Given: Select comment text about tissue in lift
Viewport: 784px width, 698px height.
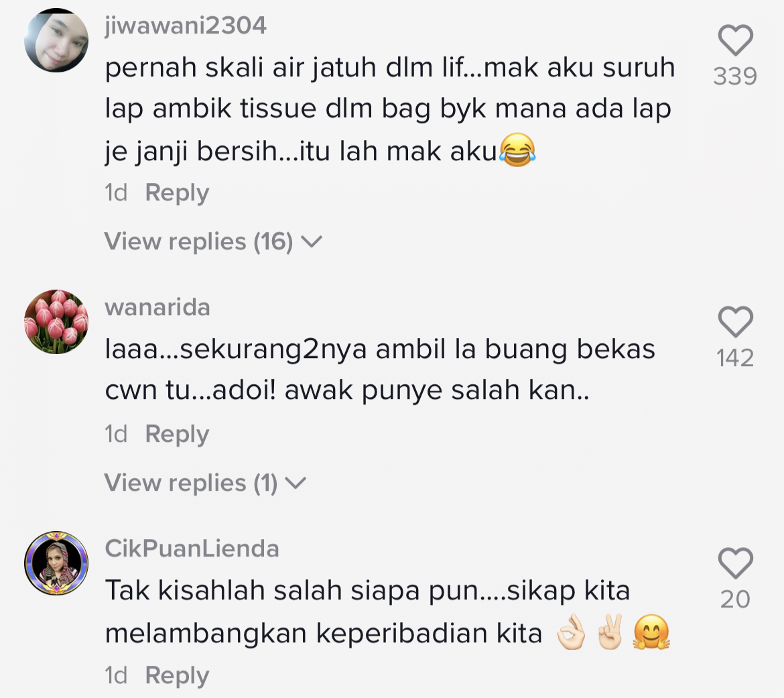Looking at the screenshot, I should point(390,109).
